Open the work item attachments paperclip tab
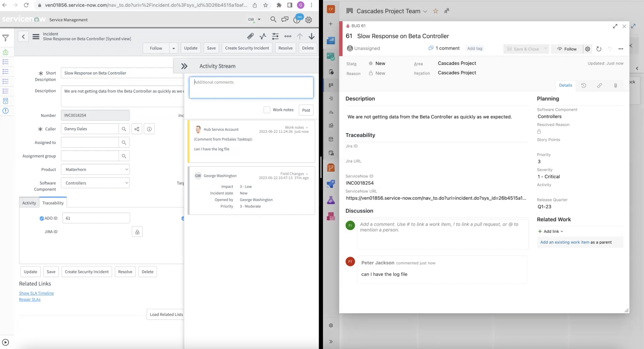Viewport: 644px width, 349px height. click(x=615, y=85)
